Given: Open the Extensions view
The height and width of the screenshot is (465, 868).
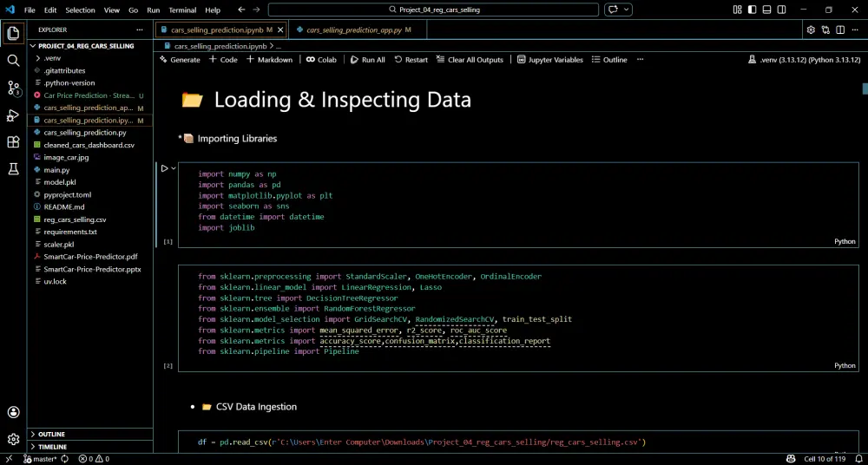Looking at the screenshot, I should tap(13, 142).
